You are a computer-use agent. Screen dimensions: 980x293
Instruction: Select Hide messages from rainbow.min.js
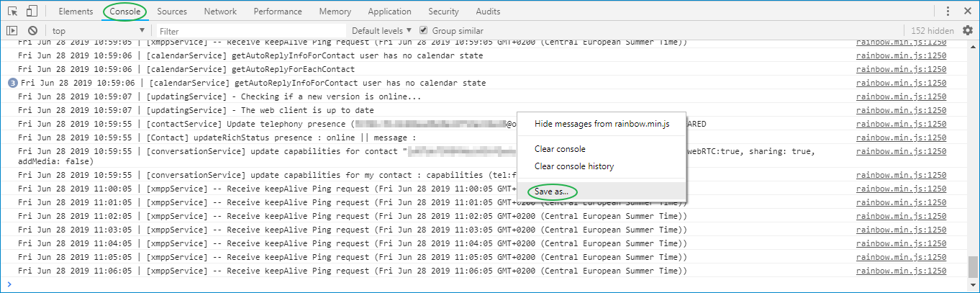pyautogui.click(x=602, y=124)
